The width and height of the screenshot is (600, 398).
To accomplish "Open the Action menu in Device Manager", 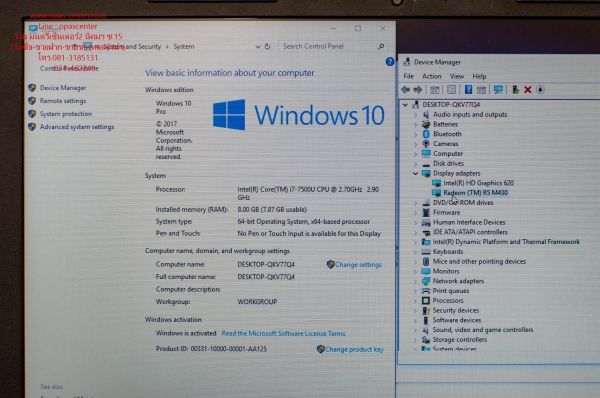I will (x=432, y=76).
